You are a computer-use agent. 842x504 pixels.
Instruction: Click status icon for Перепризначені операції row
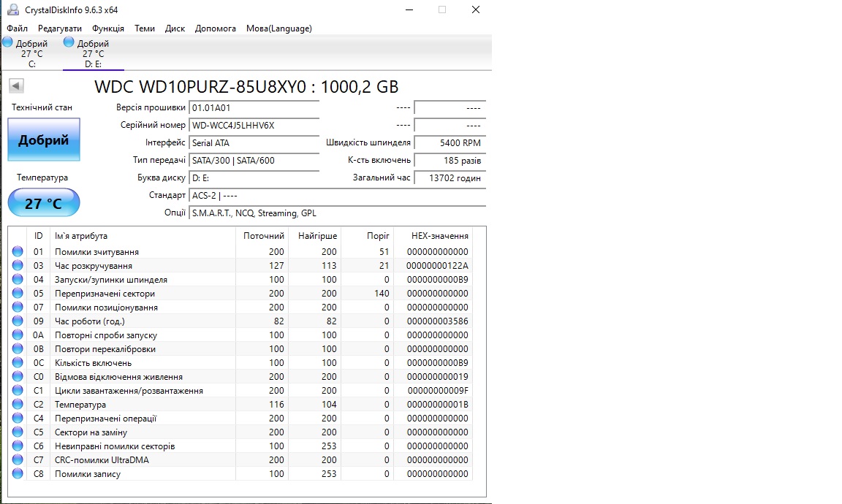(x=18, y=418)
